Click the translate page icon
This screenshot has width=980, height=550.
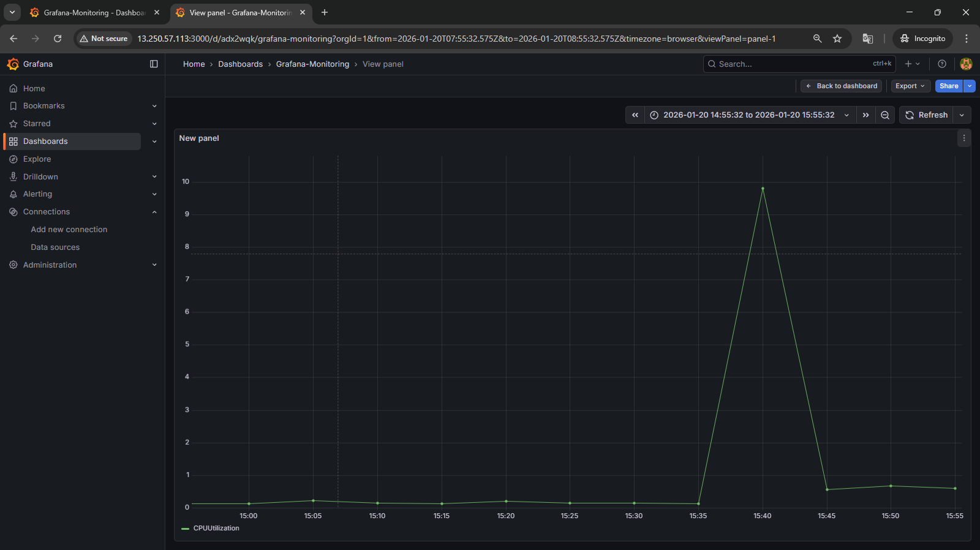868,39
